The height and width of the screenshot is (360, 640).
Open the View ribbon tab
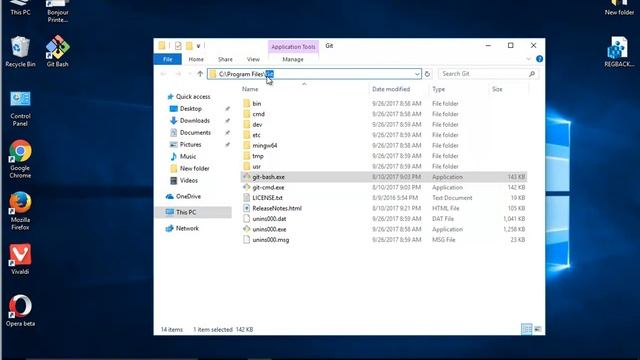tap(253, 59)
